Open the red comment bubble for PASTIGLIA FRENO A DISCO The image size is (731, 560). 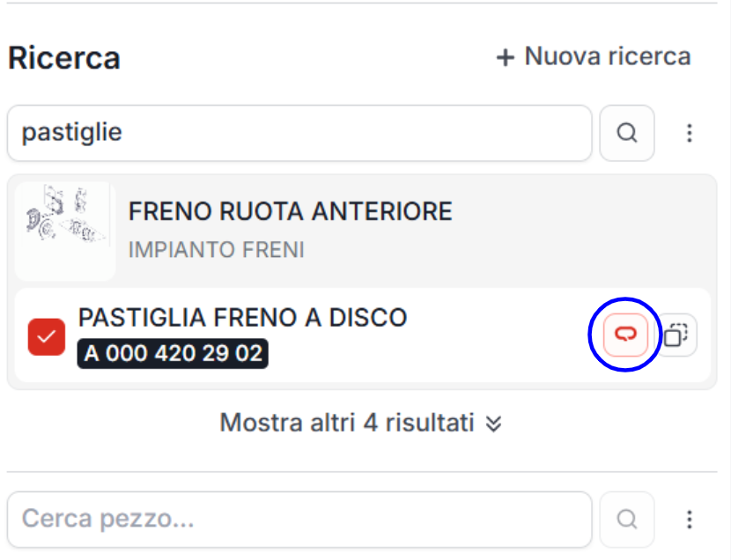(x=624, y=334)
